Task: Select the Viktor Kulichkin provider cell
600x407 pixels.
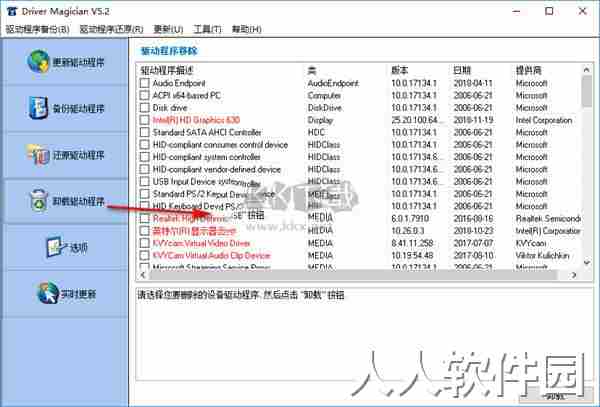Action: pos(542,255)
